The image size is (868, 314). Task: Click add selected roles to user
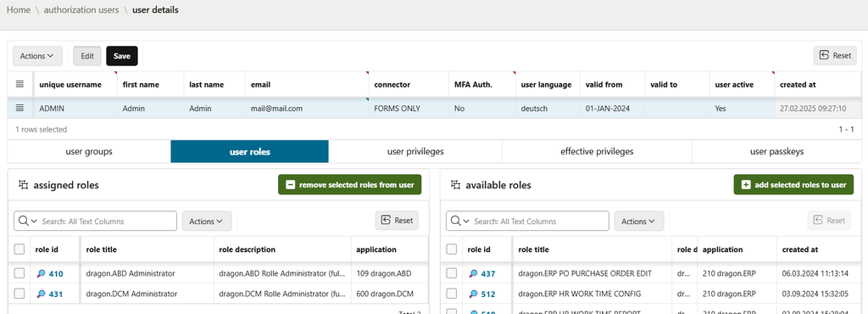793,185
